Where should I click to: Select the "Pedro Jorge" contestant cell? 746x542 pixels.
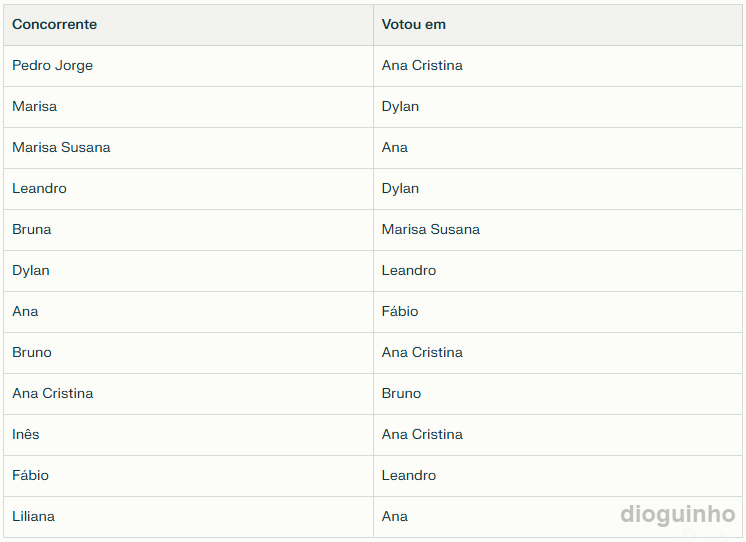point(53,65)
